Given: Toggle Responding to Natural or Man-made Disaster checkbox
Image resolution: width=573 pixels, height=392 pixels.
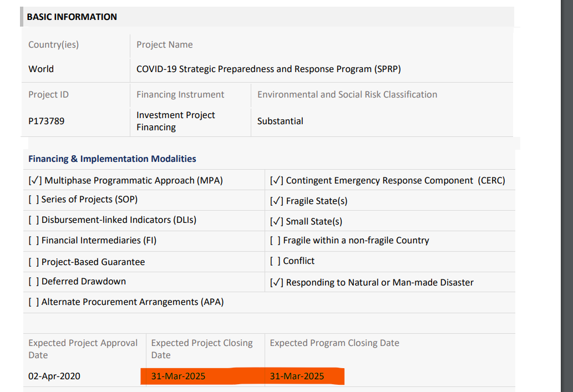Looking at the screenshot, I should click(x=277, y=282).
